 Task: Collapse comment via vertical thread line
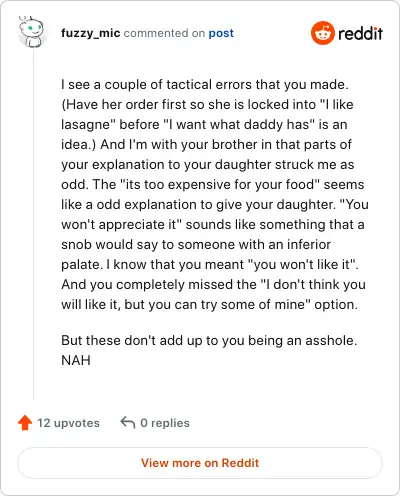33,223
